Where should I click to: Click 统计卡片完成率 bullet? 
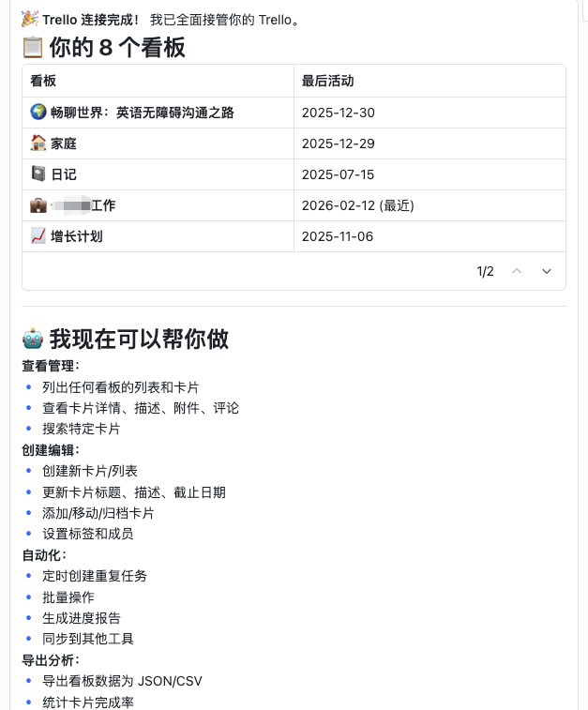pyautogui.click(x=88, y=702)
